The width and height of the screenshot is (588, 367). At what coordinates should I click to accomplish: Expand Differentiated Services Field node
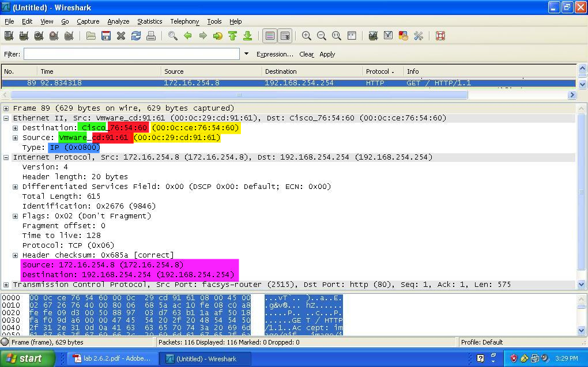(16, 187)
